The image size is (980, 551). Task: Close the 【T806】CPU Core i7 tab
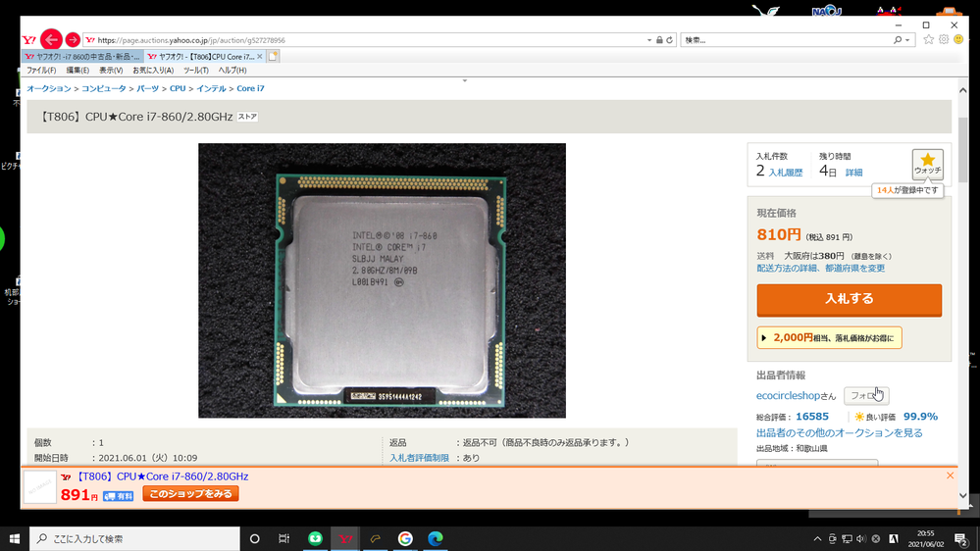tap(260, 56)
